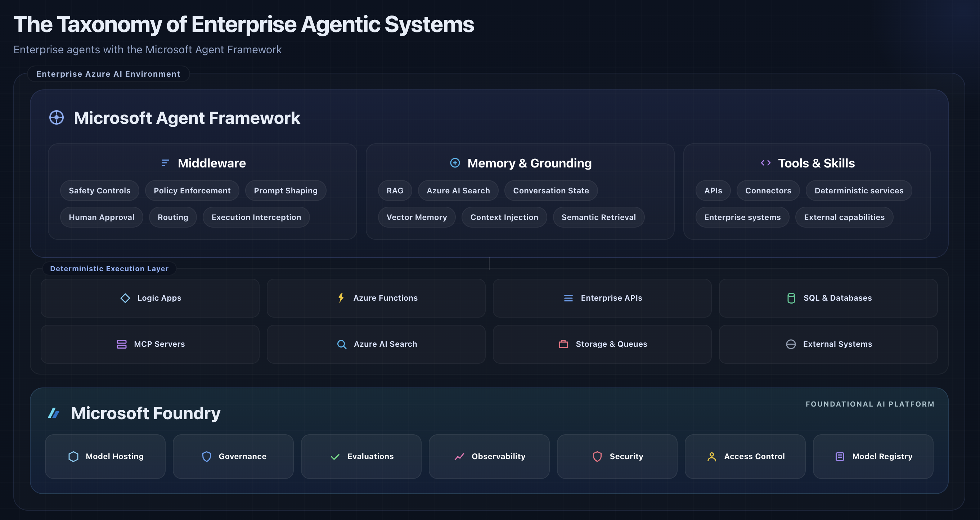Image resolution: width=980 pixels, height=520 pixels.
Task: Select the Azure Functions lightning bolt icon
Action: 341,298
